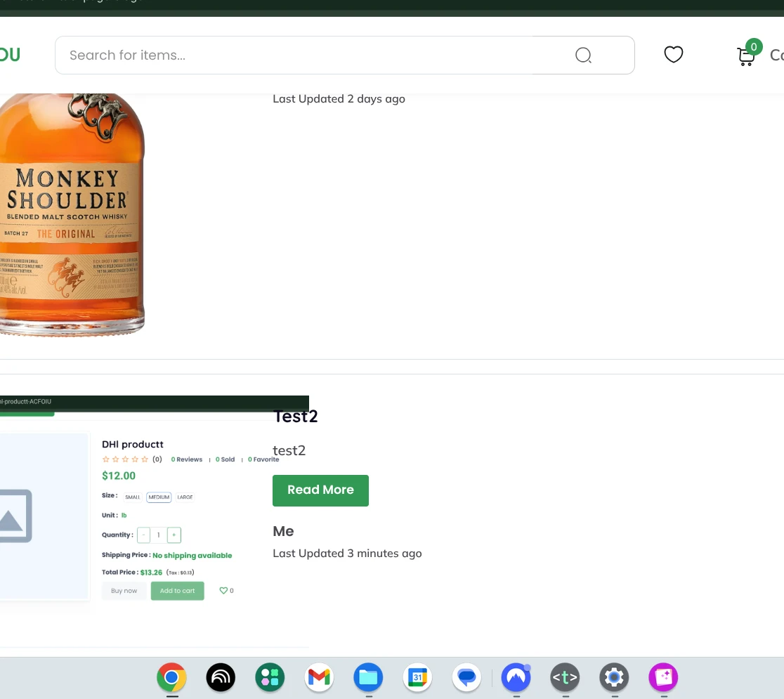Open the shopping cart icon

pos(745,56)
